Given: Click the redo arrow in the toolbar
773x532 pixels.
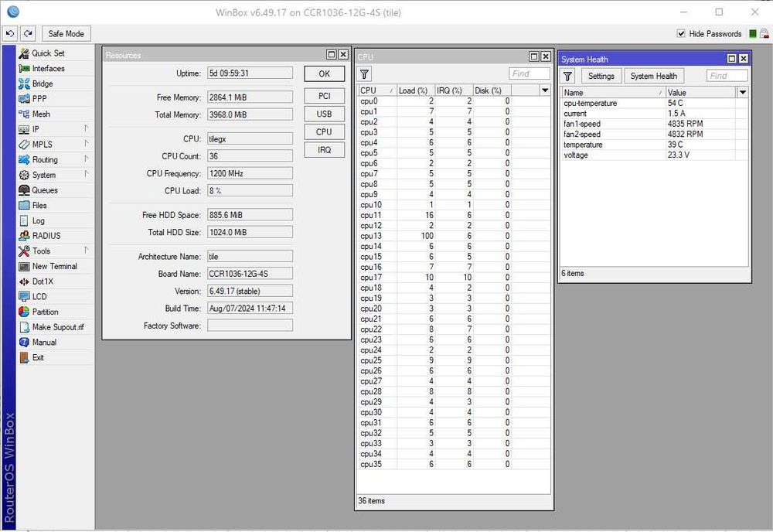Looking at the screenshot, I should point(28,33).
